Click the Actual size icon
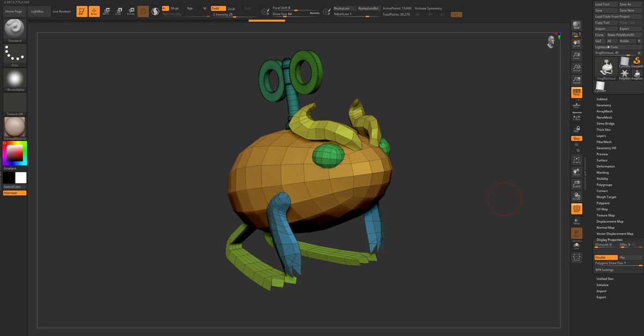Image resolution: width=644 pixels, height=336 pixels. pos(576,68)
